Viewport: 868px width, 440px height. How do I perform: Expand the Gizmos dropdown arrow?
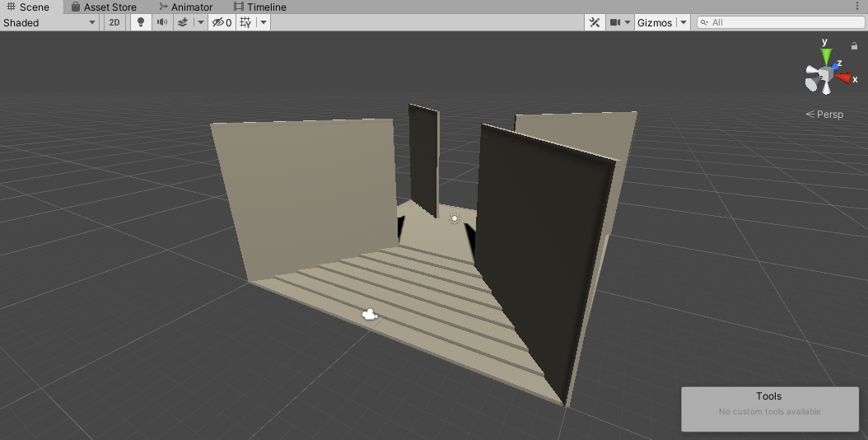click(x=684, y=22)
